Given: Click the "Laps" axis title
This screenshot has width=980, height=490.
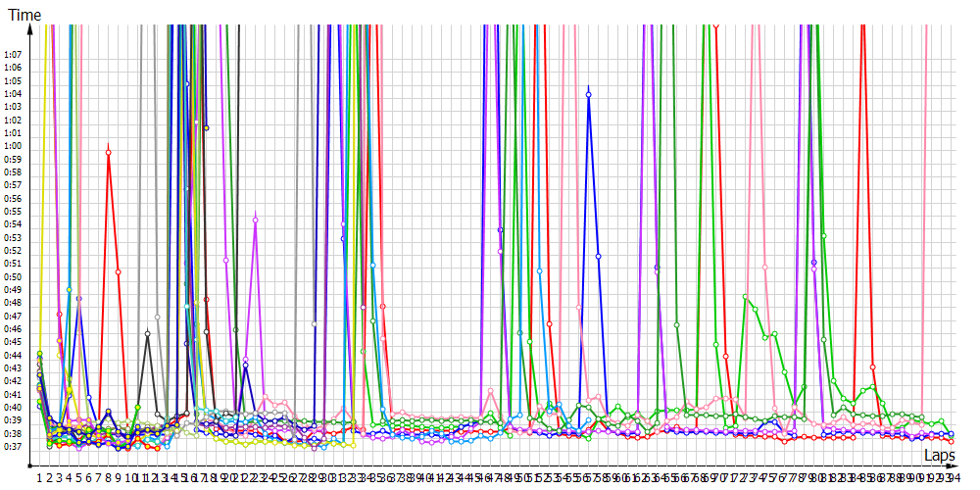Looking at the screenshot, I should coord(939,457).
